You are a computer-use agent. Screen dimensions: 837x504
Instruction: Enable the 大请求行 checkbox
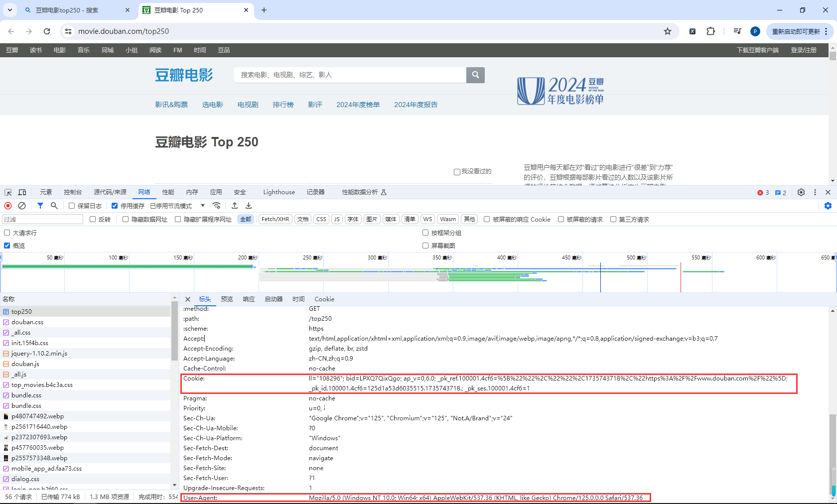[7, 233]
